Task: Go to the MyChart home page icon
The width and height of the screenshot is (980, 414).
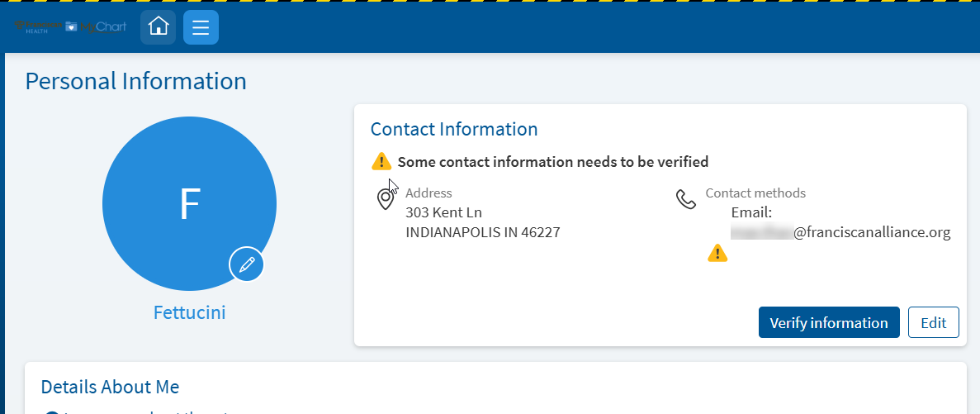Action: (x=159, y=27)
